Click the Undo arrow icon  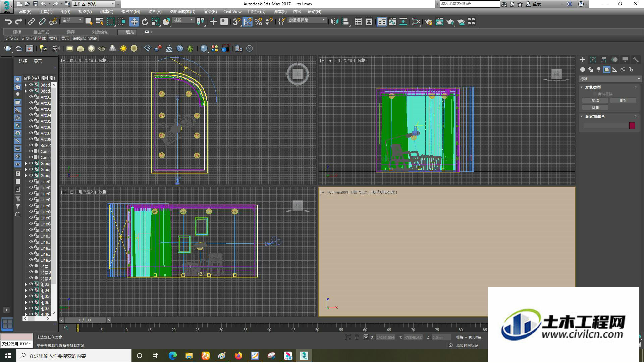pyautogui.click(x=8, y=22)
